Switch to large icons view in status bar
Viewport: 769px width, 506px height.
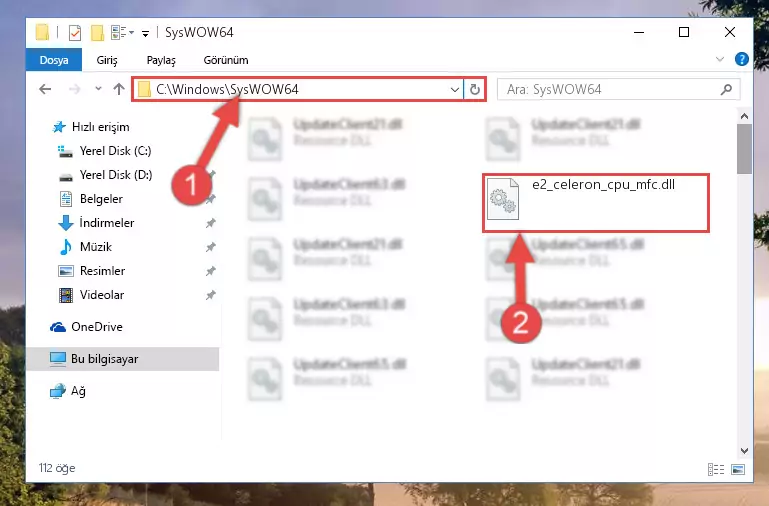click(738, 469)
